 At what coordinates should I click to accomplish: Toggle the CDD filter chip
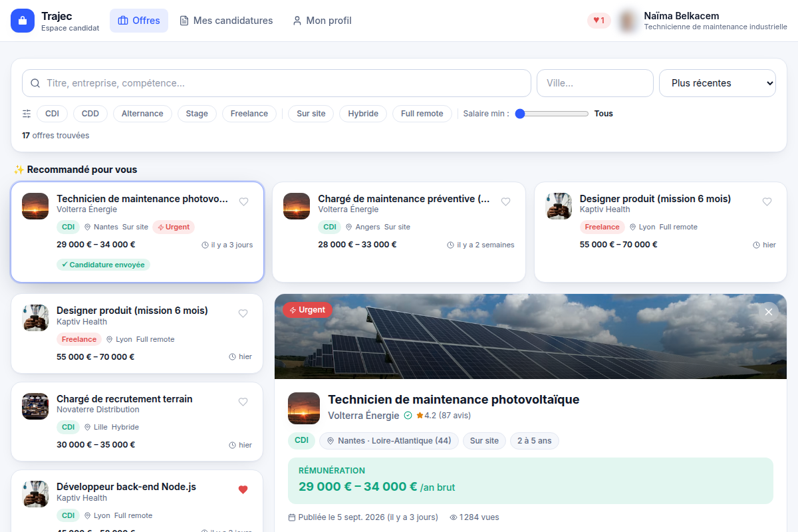pyautogui.click(x=90, y=114)
